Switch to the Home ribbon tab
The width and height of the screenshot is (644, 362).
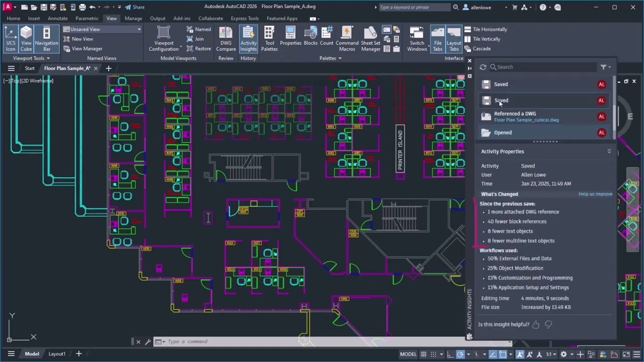coord(14,19)
